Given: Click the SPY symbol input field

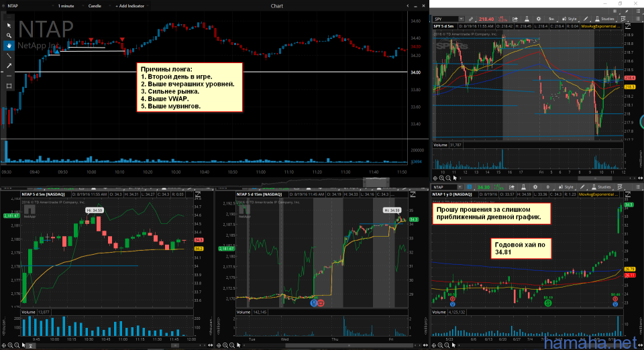Looking at the screenshot, I should tap(445, 19).
